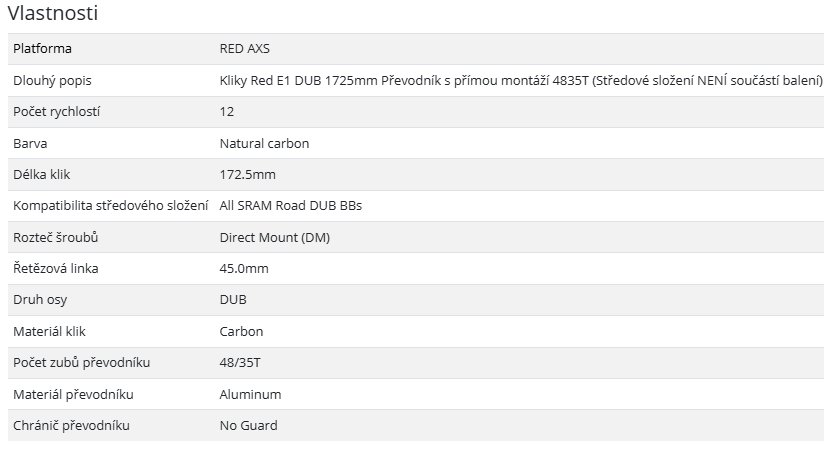This screenshot has height=454, width=824.
Task: Click the Délka klik label
Action: coord(44,175)
